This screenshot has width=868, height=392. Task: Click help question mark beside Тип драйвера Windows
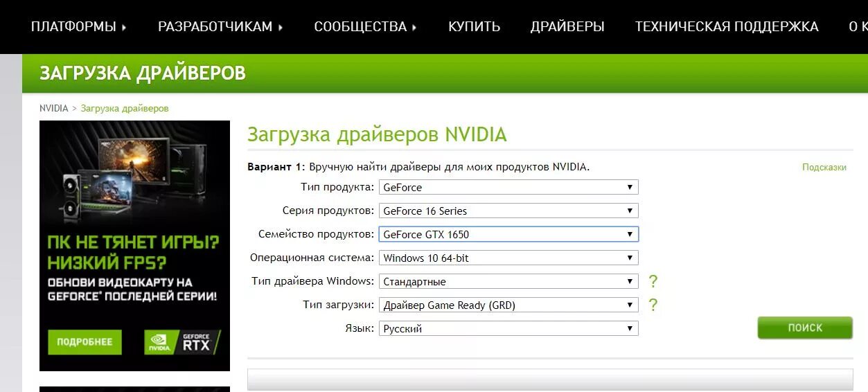click(653, 282)
